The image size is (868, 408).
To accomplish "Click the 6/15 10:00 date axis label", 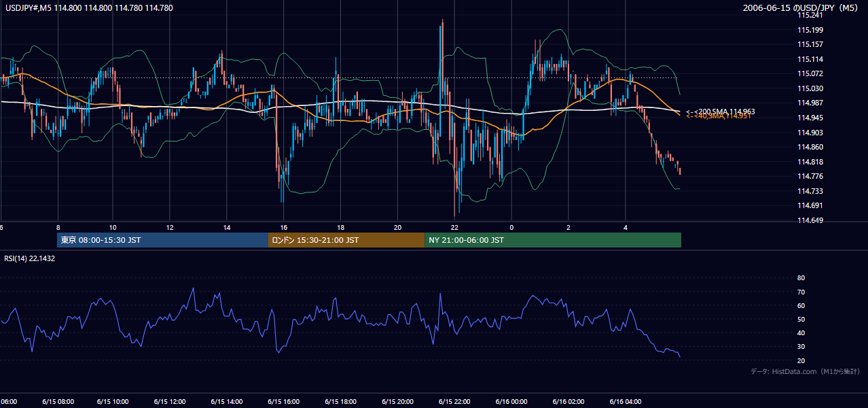I will pyautogui.click(x=112, y=401).
